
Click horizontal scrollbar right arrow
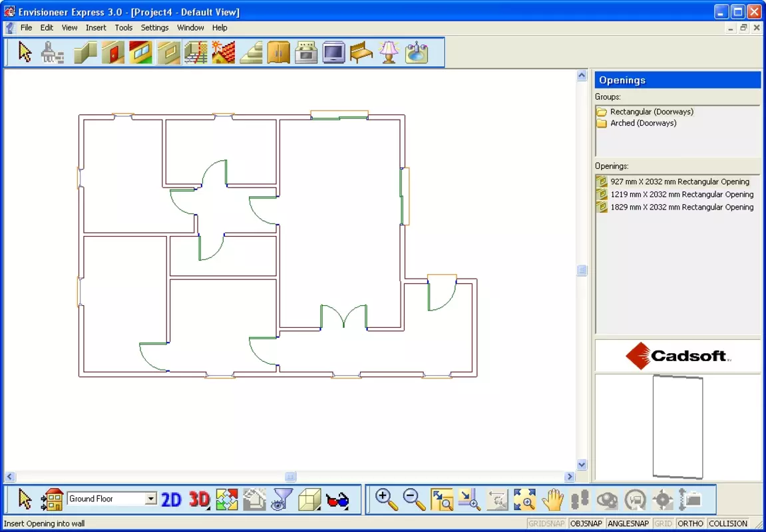coord(569,476)
